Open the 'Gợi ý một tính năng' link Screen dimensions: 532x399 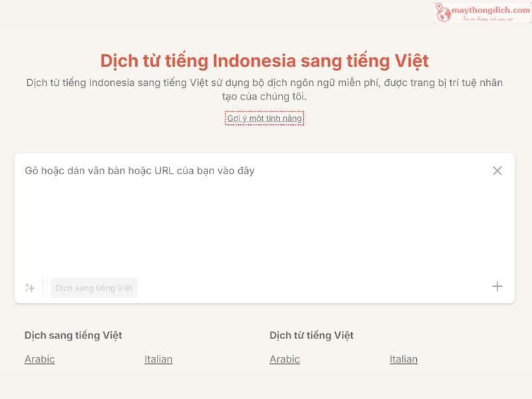point(265,116)
